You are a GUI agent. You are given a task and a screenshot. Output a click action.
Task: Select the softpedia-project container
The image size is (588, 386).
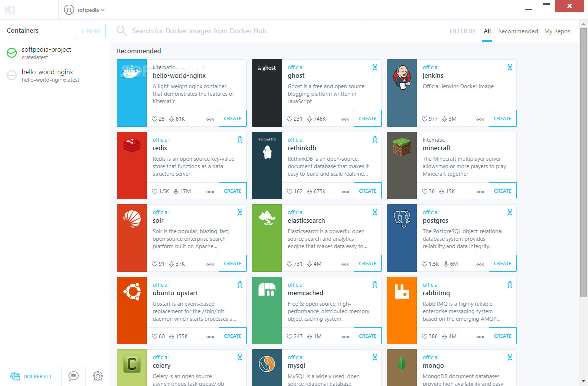click(55, 53)
